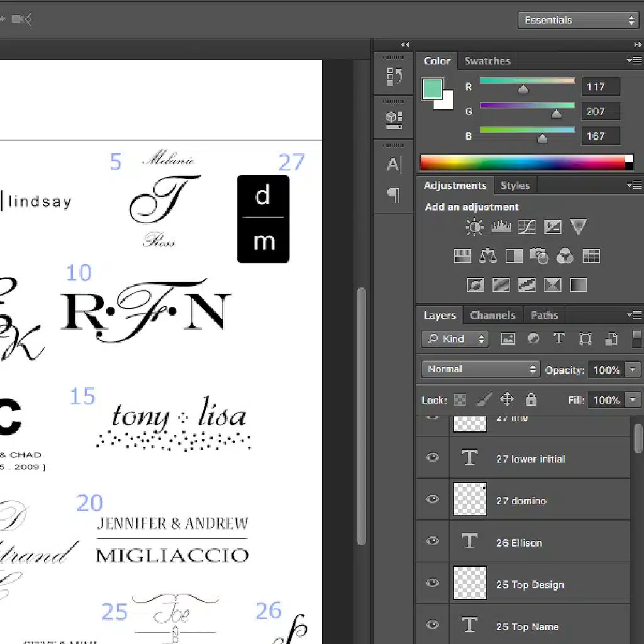Image resolution: width=644 pixels, height=644 pixels.
Task: Open the Normal blend mode dropdown
Action: pyautogui.click(x=480, y=369)
